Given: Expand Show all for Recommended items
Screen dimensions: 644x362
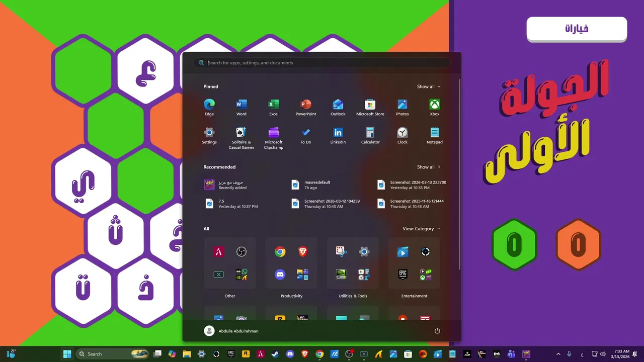Looking at the screenshot, I should [x=429, y=167].
